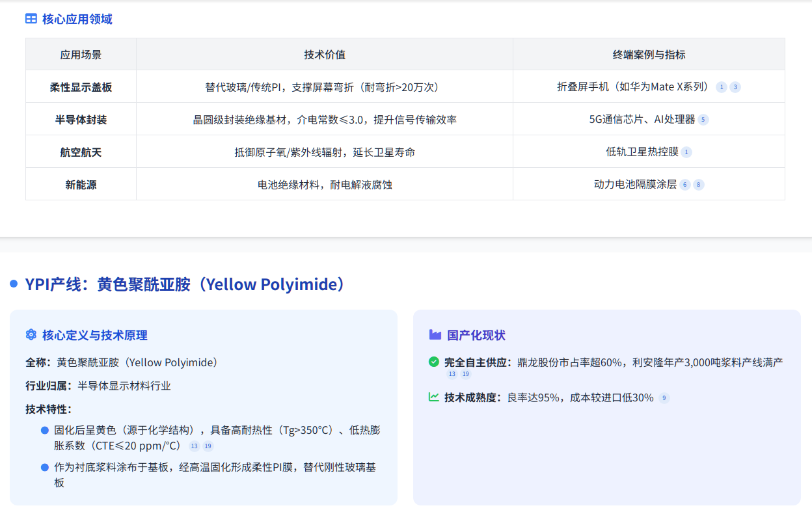Open citation 19 below 完全自主供应 line
This screenshot has height=510, width=812.
pos(465,374)
